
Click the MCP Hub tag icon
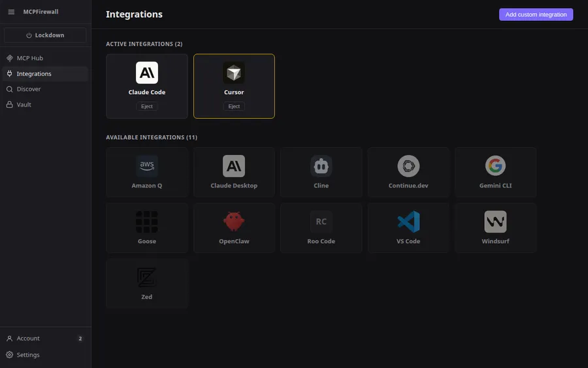(10, 58)
